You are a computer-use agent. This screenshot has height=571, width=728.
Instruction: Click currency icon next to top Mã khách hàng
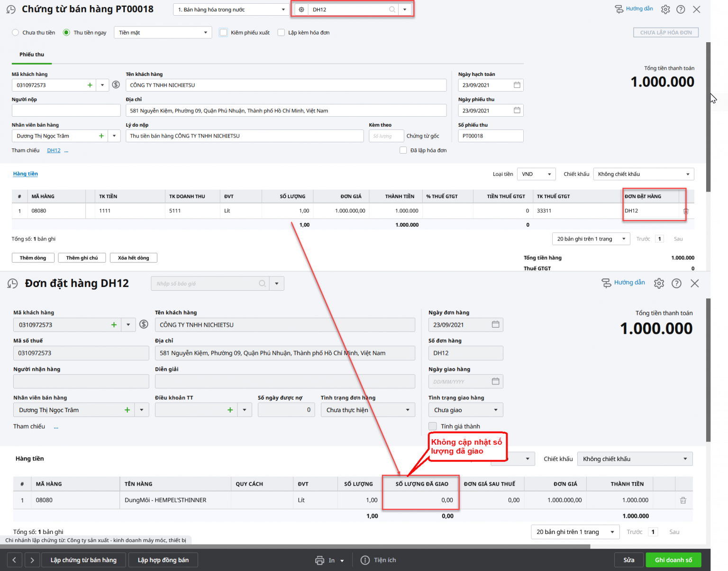tap(116, 85)
